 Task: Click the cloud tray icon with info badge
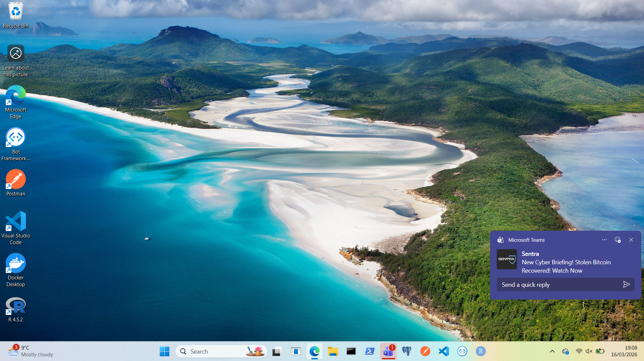point(565,351)
